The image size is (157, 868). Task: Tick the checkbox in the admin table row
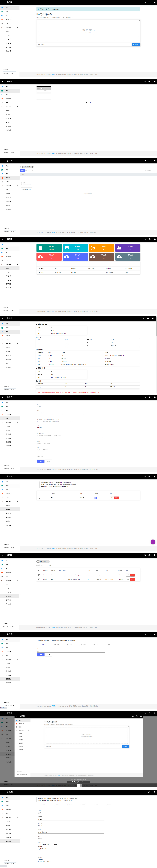pos(39,579)
